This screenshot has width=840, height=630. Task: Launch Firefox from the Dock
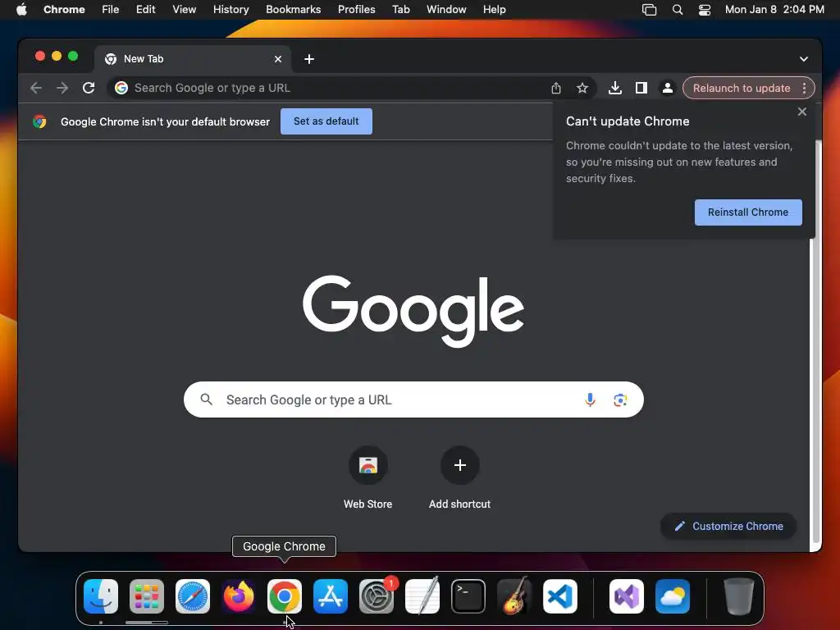coord(239,596)
